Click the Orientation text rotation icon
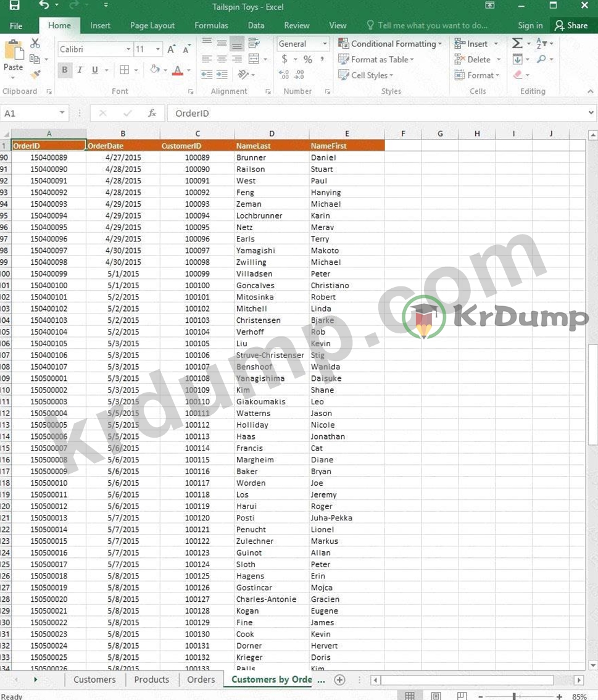The image size is (598, 700). click(x=243, y=75)
